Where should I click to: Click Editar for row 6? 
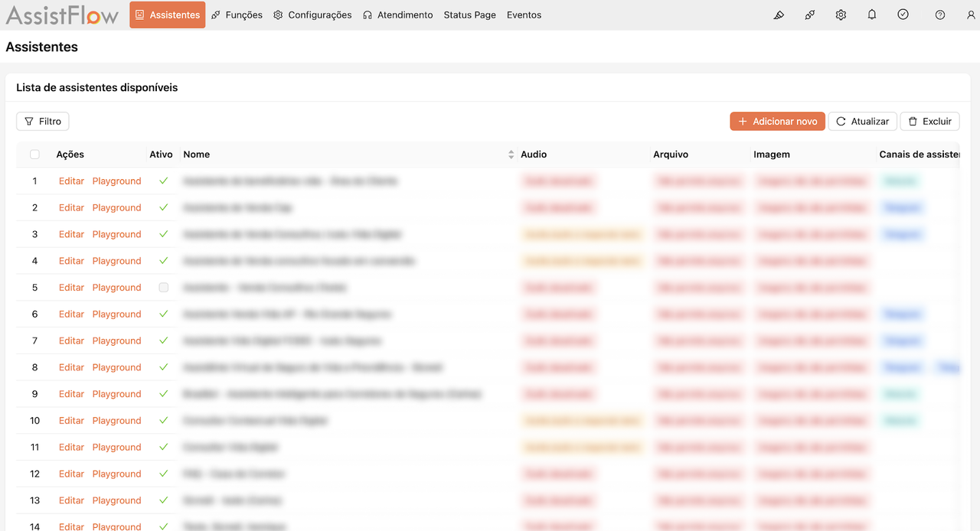tap(71, 314)
